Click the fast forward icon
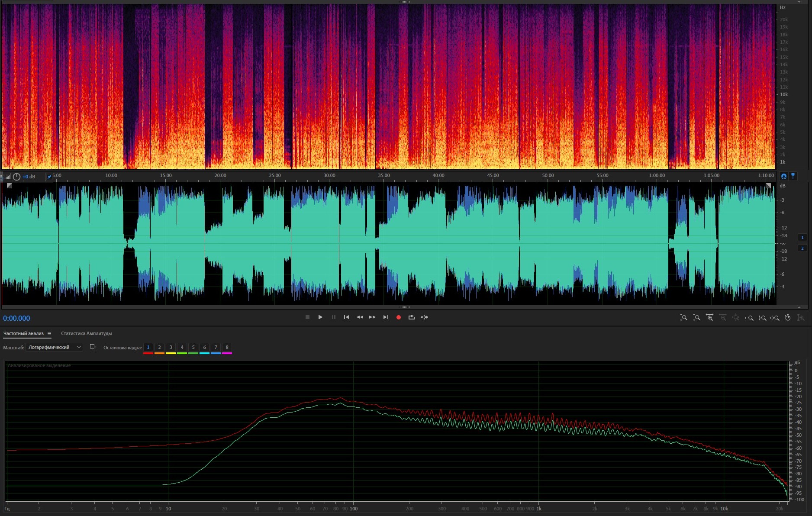812x516 pixels. (x=372, y=317)
